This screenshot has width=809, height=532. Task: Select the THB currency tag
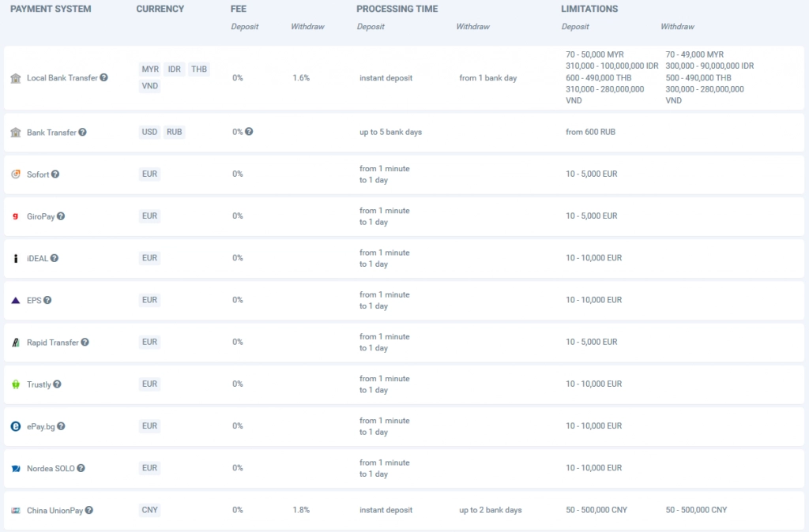[x=198, y=69]
